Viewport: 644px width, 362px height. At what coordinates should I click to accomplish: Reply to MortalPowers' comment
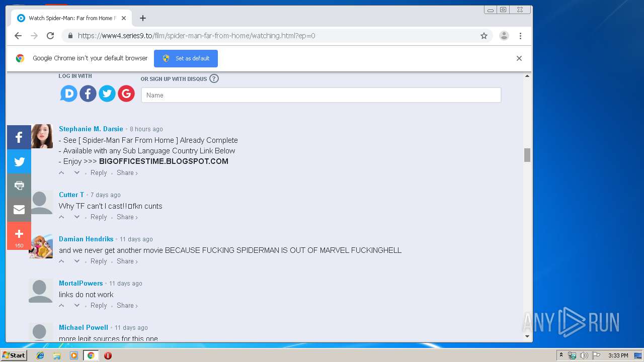(99, 305)
